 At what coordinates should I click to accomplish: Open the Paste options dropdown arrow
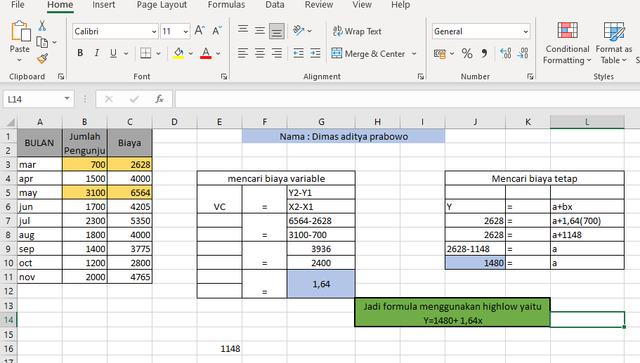point(20,60)
